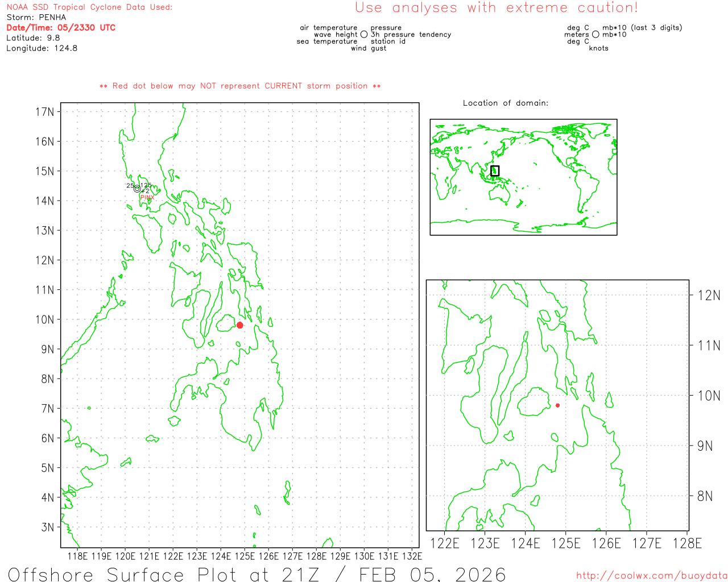The height and width of the screenshot is (582, 728).
Task: Click the Offshore Surface Plot title text
Action: 257,574
